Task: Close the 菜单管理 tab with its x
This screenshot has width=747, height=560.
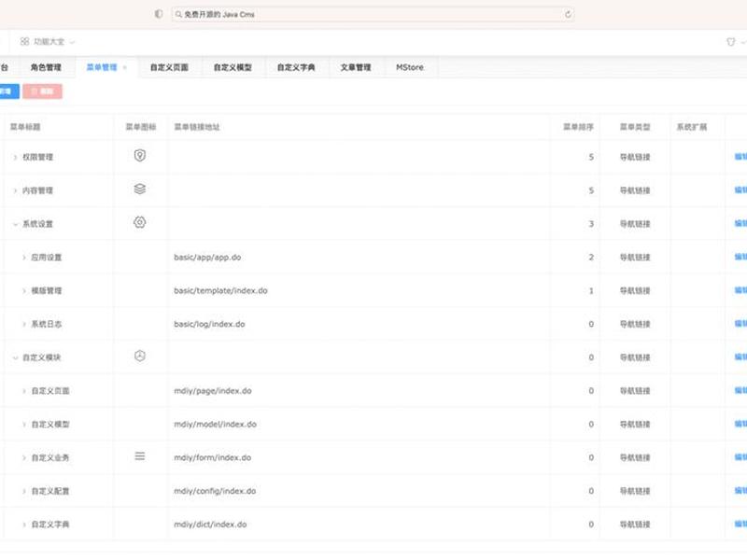Action: [x=125, y=67]
